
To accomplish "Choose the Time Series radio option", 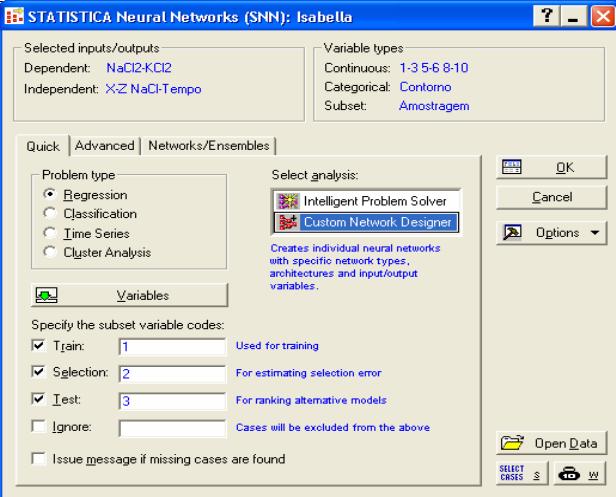I will tap(50, 233).
